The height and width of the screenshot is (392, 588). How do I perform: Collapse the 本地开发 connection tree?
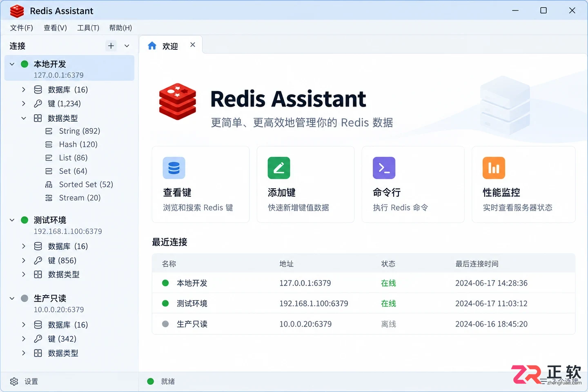click(x=12, y=64)
